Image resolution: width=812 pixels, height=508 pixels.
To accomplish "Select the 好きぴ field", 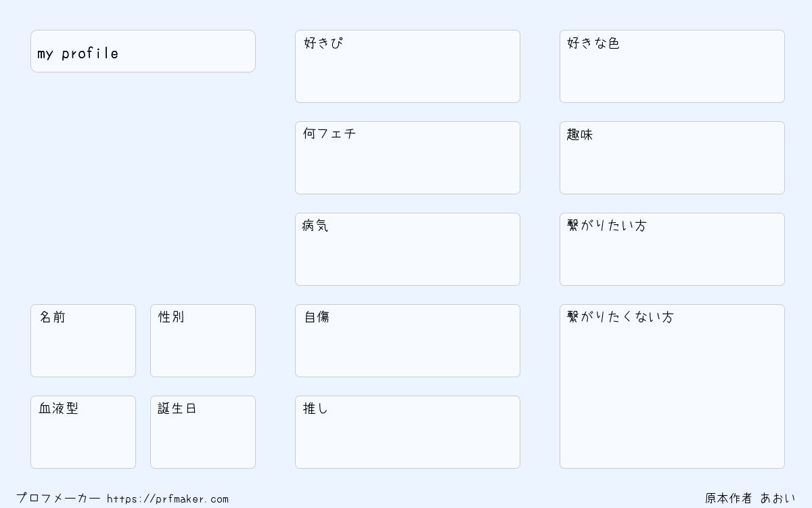I will tap(407, 66).
